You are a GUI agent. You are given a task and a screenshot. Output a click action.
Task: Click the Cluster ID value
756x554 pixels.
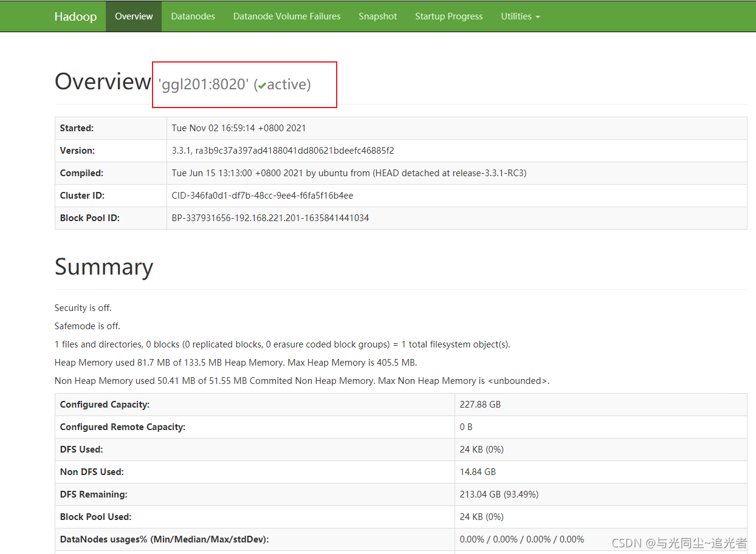[x=263, y=196]
